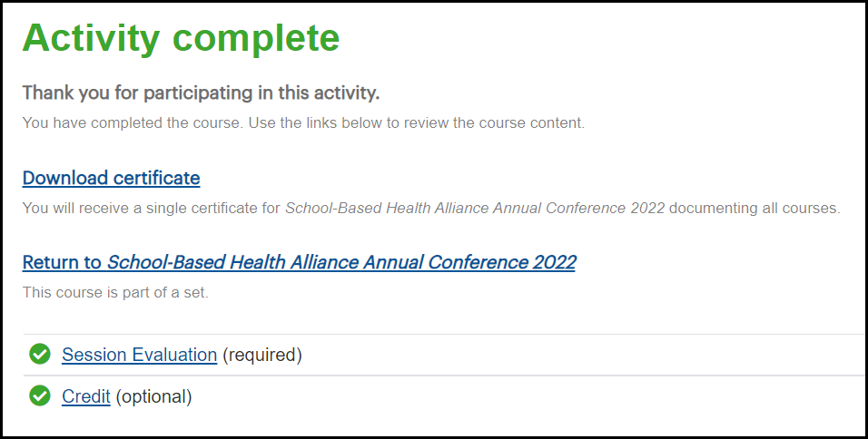Image resolution: width=868 pixels, height=439 pixels.
Task: Click the '(required)' label after Session Evaluation
Action: coord(261,355)
